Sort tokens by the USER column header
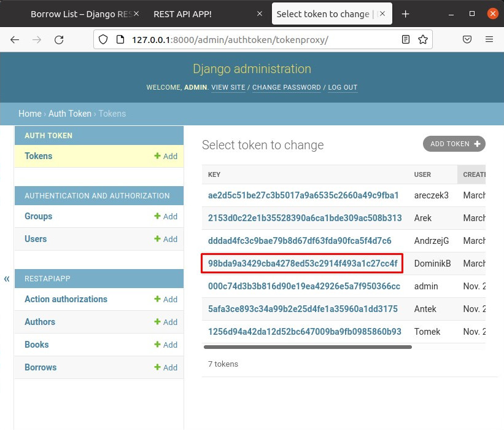The image size is (504, 430). (x=422, y=174)
